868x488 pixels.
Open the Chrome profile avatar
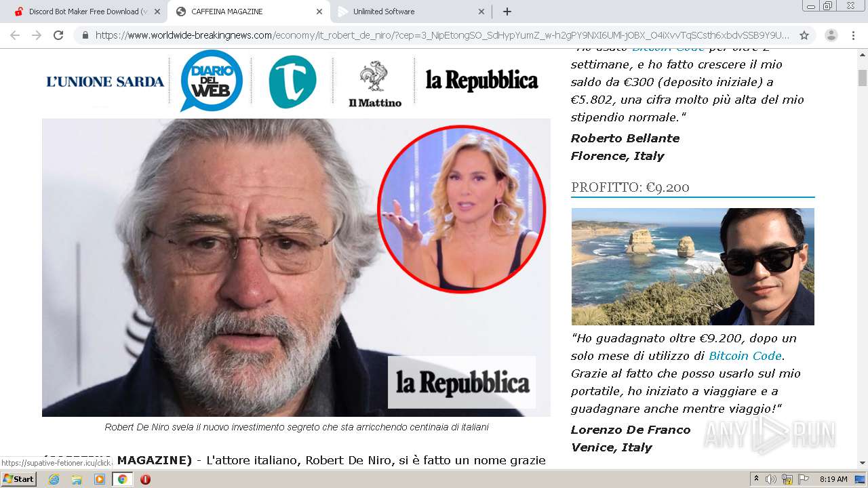tap(831, 35)
